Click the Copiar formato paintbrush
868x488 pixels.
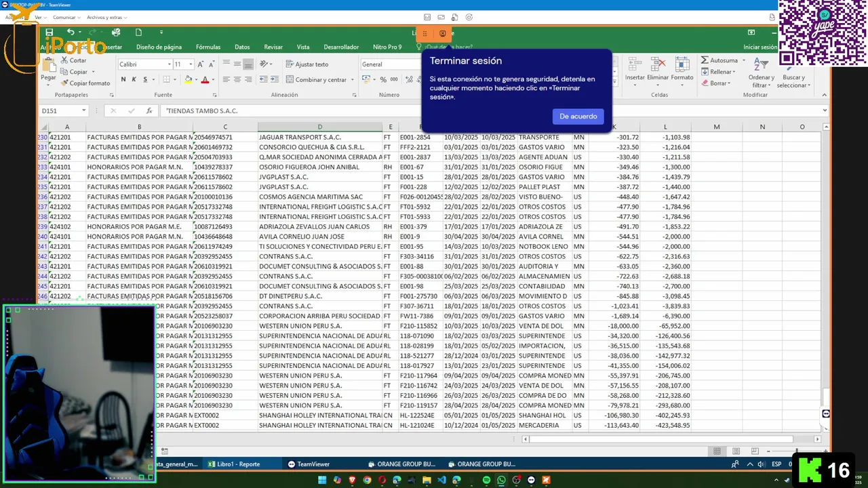(64, 83)
